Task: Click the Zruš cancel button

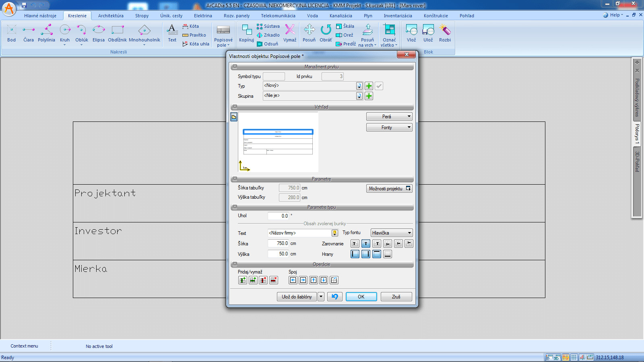Action: (x=396, y=296)
